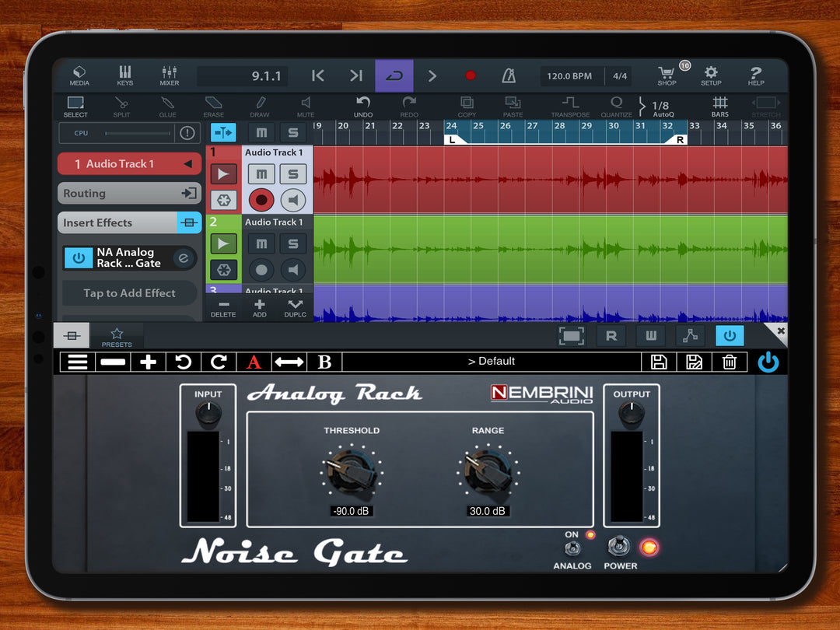Viewport: 840px width, 630px height.
Task: Toggle global solo above track list
Action: click(293, 132)
